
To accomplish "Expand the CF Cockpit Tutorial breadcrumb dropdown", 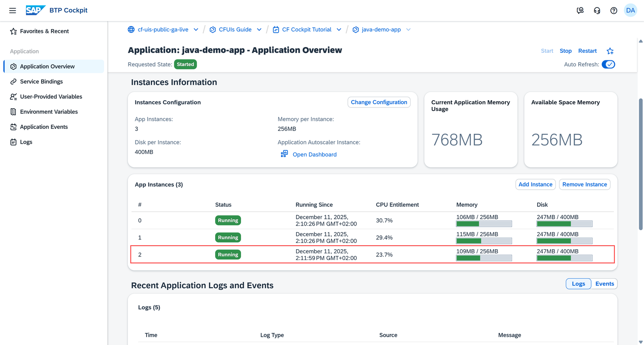I will tap(339, 30).
